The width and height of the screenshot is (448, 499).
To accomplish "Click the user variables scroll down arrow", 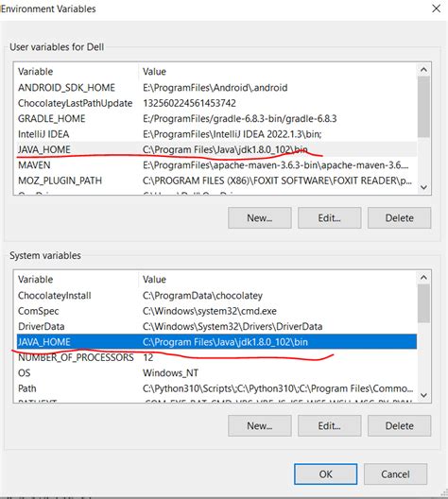I will click(423, 187).
